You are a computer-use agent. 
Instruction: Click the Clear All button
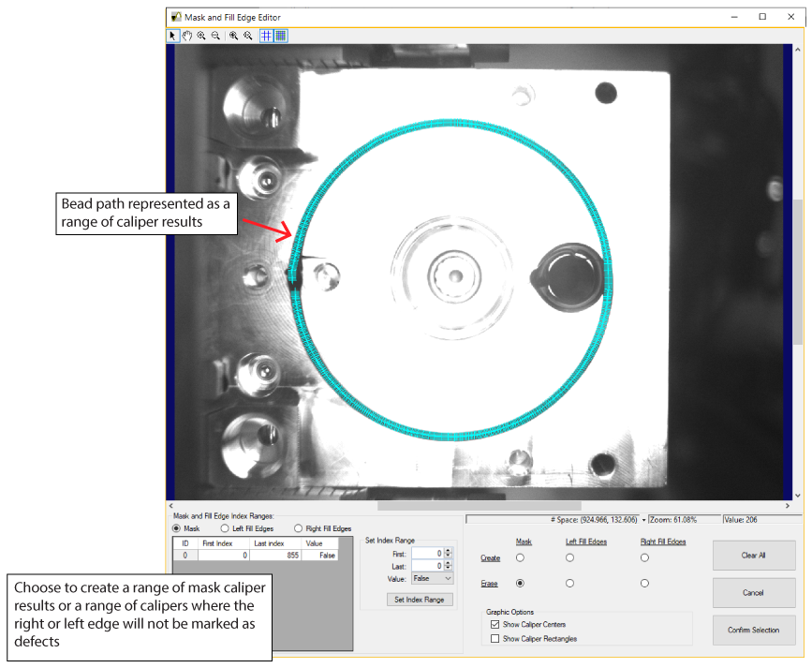(753, 555)
